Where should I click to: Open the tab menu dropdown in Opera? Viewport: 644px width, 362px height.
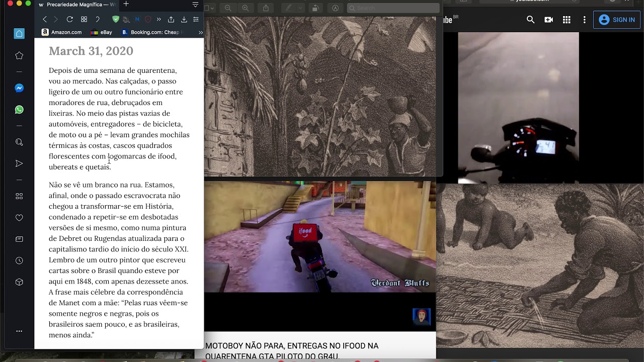pos(195,5)
